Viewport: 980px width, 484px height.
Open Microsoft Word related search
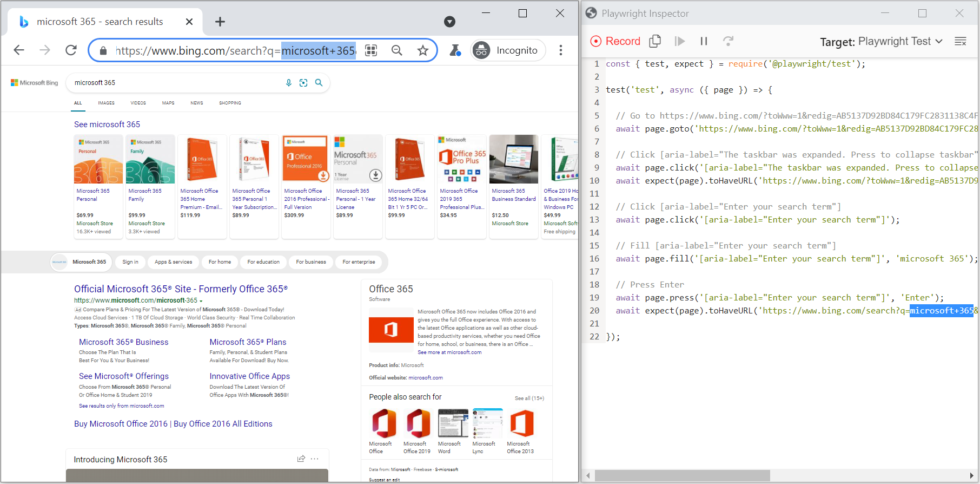tap(452, 431)
